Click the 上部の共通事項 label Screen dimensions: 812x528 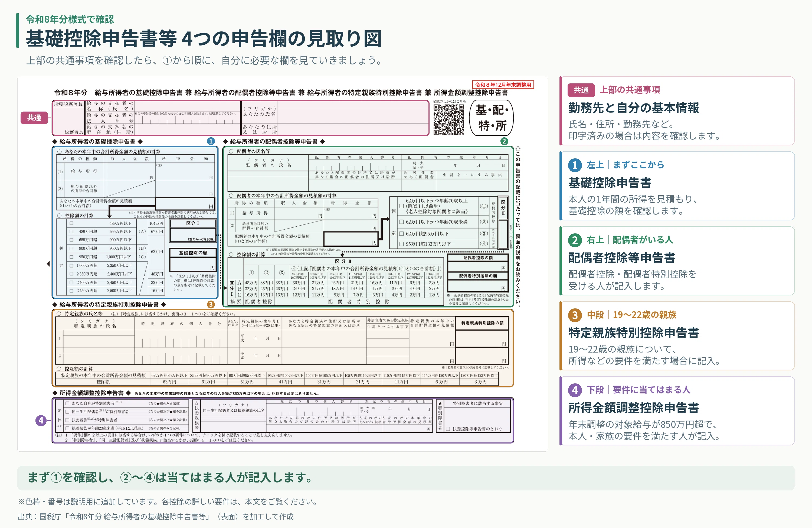pos(630,90)
